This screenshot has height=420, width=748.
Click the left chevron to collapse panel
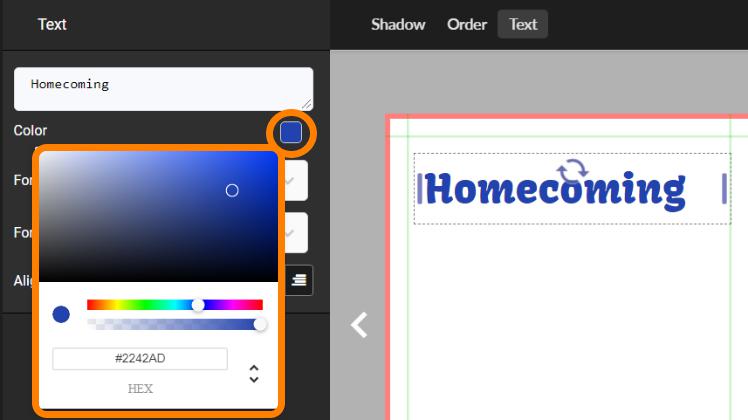[359, 324]
